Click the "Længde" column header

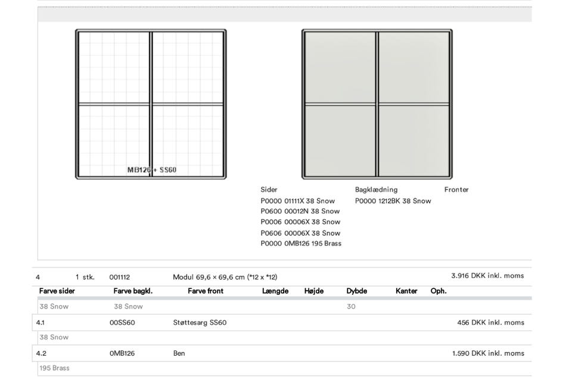coord(275,291)
